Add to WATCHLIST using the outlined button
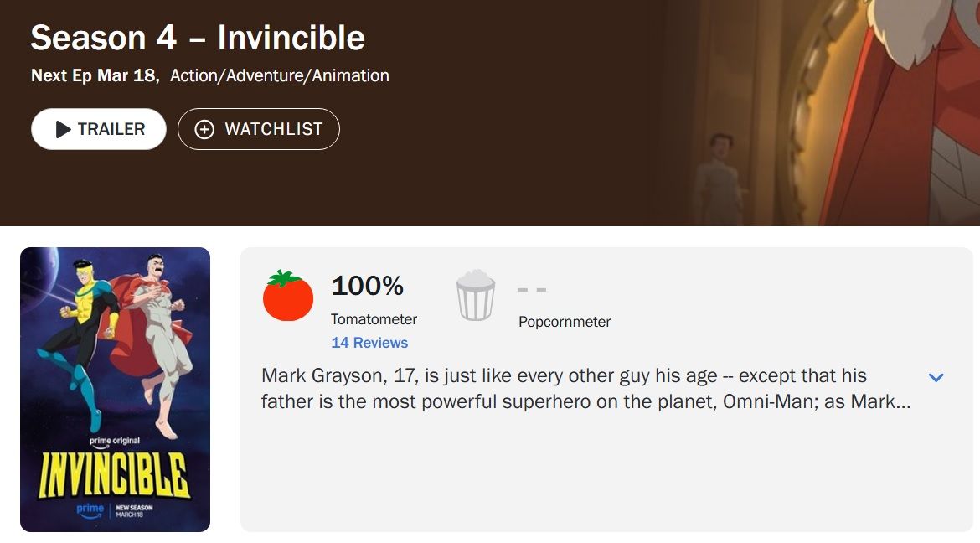Image resolution: width=980 pixels, height=543 pixels. (x=259, y=130)
